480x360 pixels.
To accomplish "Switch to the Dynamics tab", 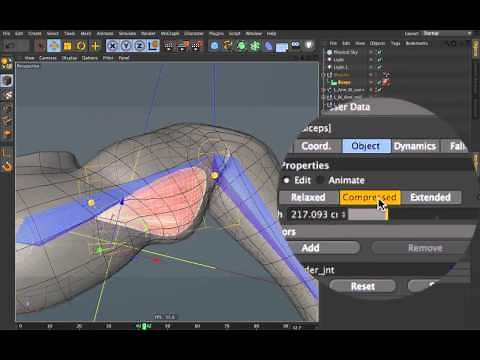I will click(x=415, y=146).
